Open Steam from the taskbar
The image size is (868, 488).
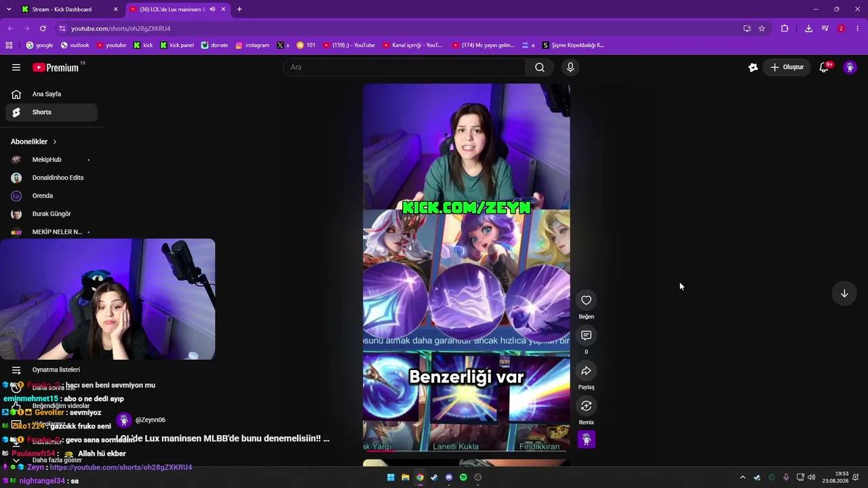pos(434,477)
